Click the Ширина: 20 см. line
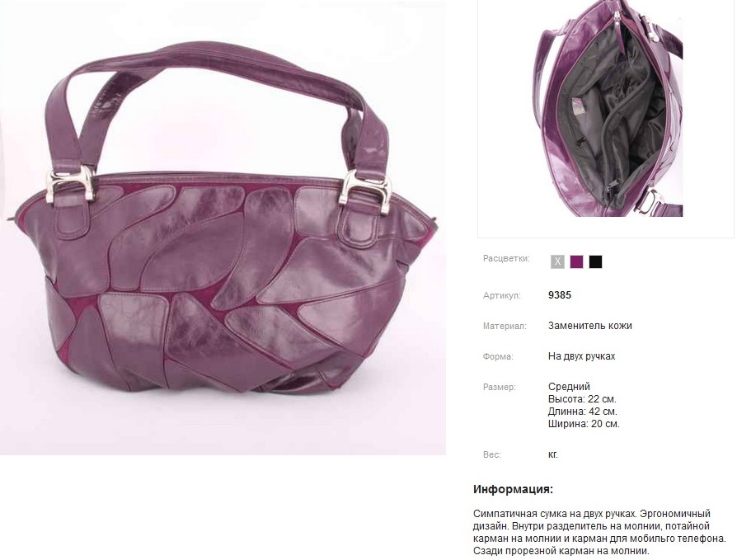This screenshot has width=737, height=560. coord(584,424)
